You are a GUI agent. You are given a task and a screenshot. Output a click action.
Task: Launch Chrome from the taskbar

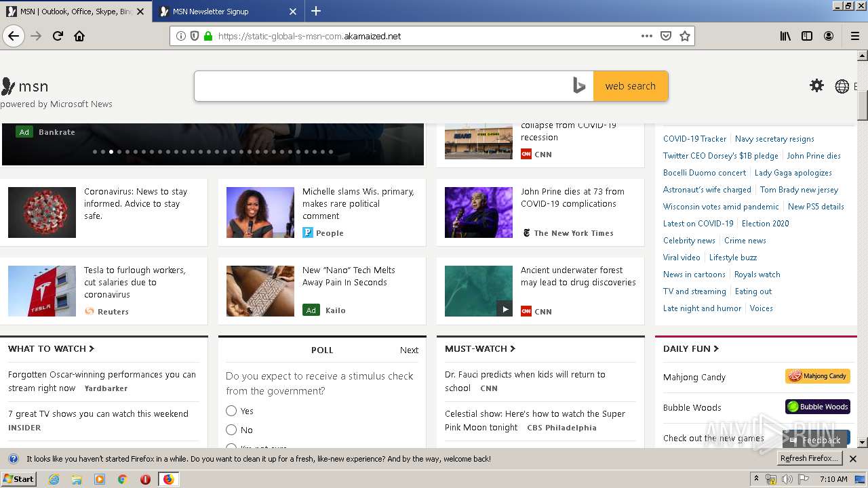click(x=123, y=479)
